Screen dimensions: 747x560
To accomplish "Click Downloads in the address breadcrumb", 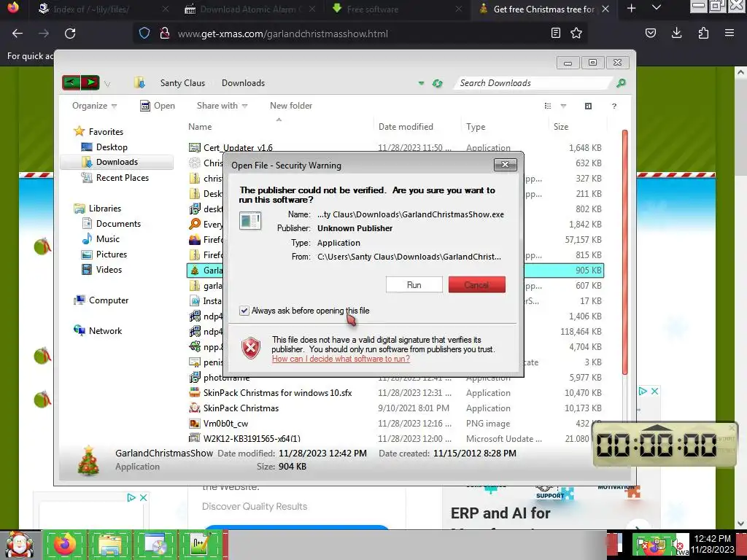I will coord(243,83).
